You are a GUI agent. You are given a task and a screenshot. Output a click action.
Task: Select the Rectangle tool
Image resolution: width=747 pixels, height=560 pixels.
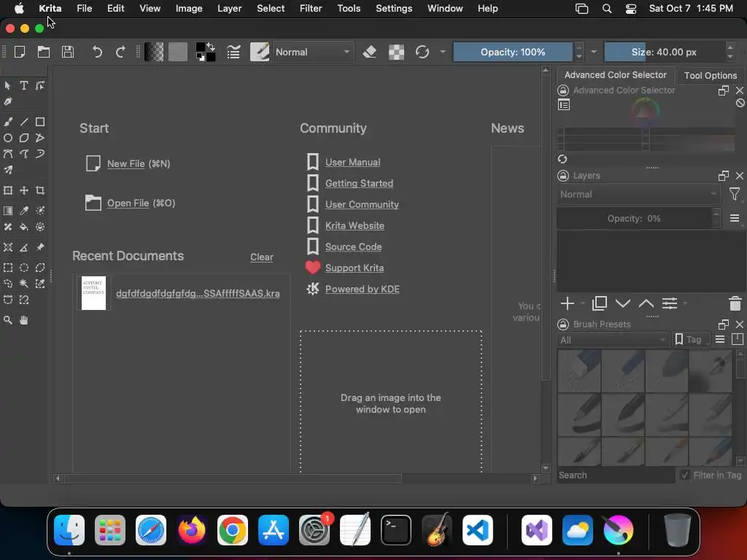click(x=40, y=122)
